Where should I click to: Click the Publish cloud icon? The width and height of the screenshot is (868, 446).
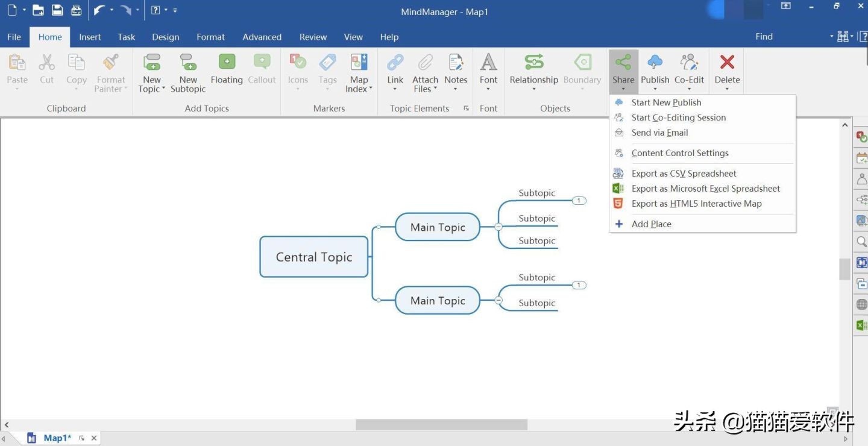(x=655, y=63)
